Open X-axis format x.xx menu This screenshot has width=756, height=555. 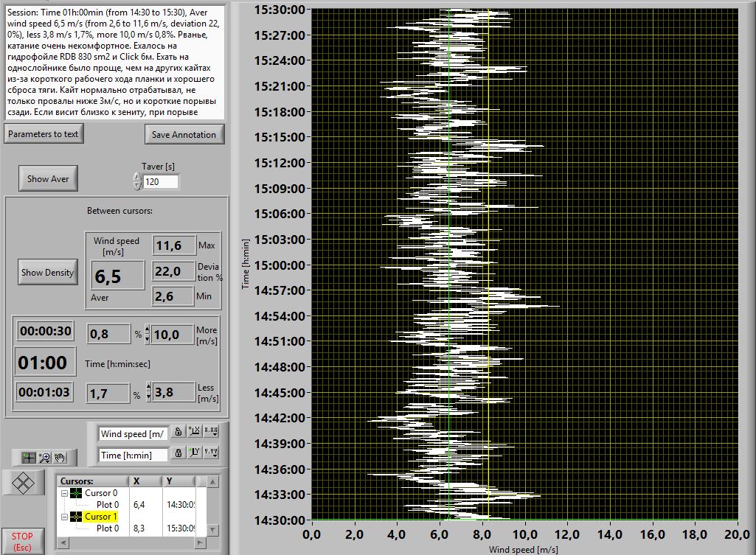tap(211, 431)
